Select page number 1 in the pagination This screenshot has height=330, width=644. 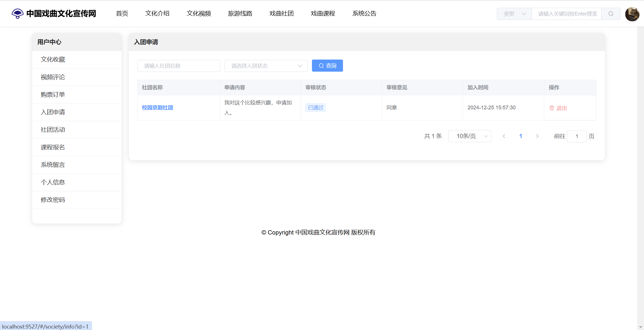521,136
